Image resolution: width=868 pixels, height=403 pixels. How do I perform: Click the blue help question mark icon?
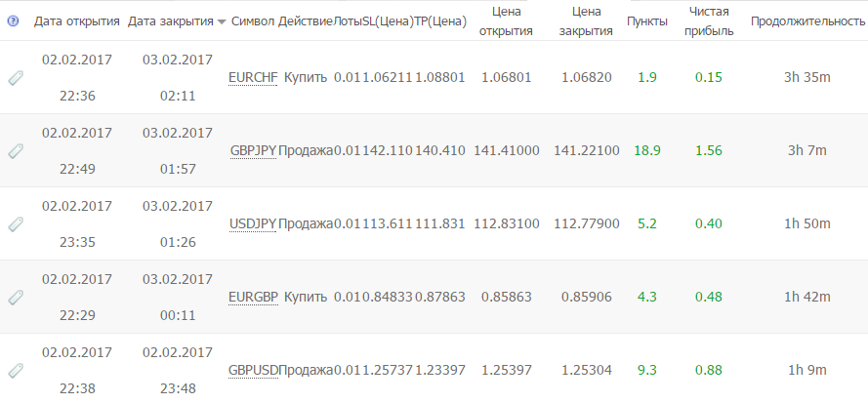[12, 21]
